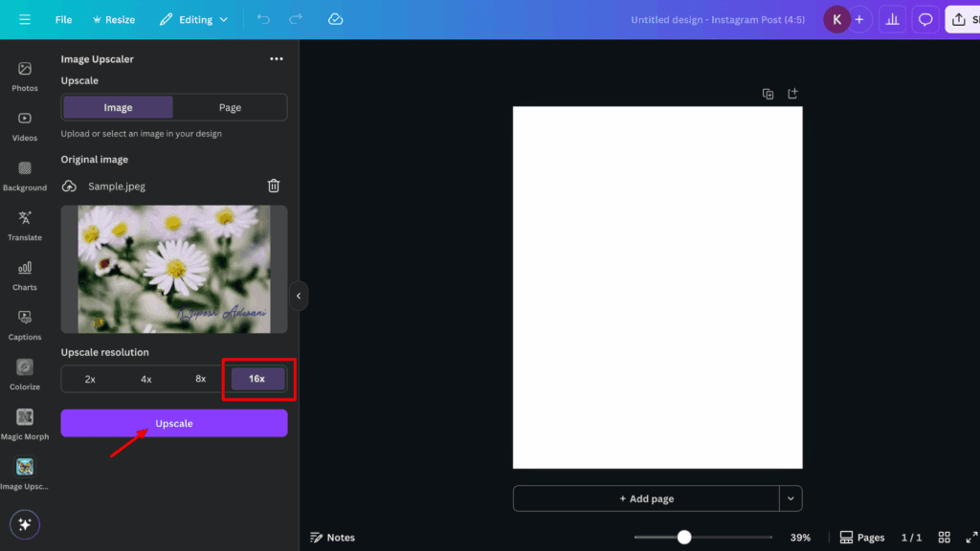Select the 2x upscale resolution

point(90,379)
